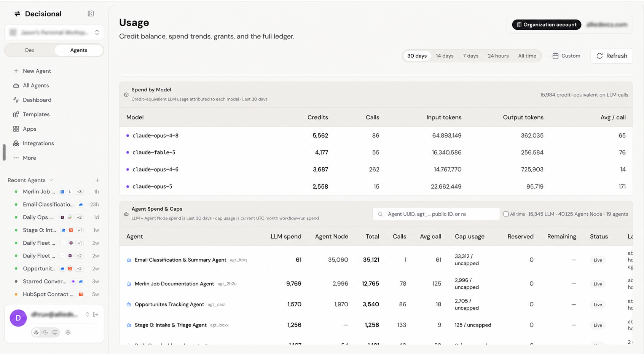This screenshot has width=644, height=354.
Task: Click the Spend by Model gear icon
Action: [x=126, y=95]
